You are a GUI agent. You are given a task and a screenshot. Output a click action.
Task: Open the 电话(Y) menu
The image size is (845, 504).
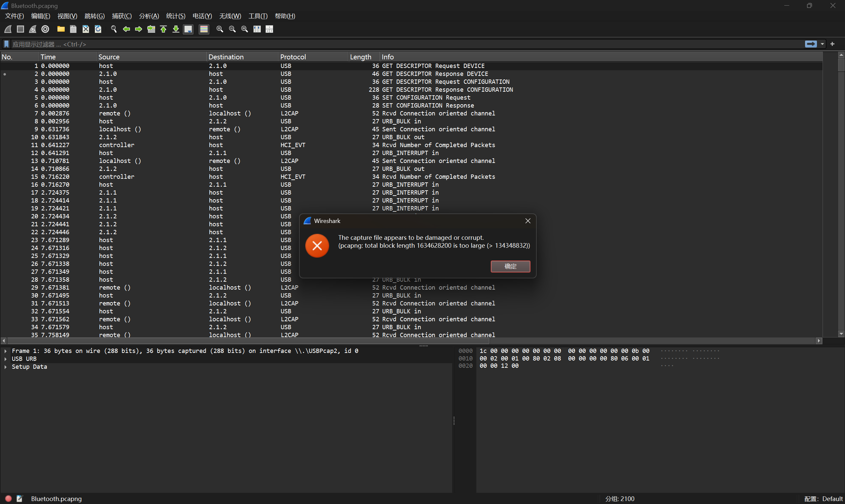[202, 16]
